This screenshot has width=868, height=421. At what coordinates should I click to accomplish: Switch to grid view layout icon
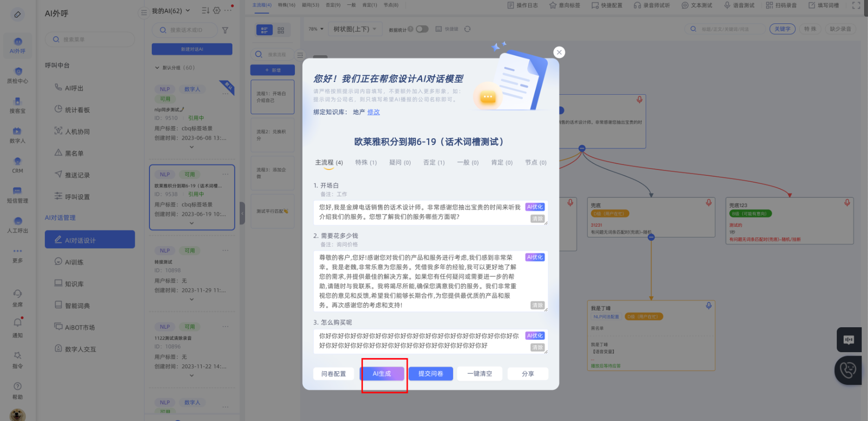click(x=281, y=30)
